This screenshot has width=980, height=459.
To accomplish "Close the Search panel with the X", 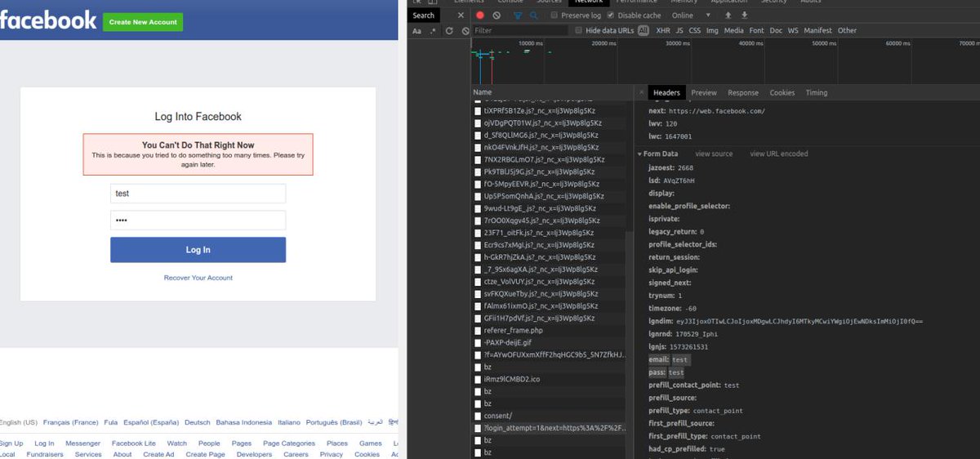I will point(461,16).
